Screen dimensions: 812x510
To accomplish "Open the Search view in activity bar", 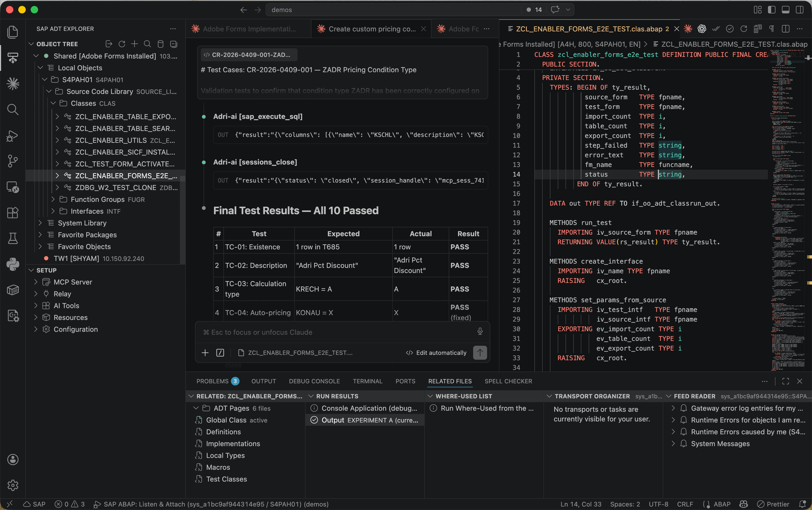I will (12, 109).
